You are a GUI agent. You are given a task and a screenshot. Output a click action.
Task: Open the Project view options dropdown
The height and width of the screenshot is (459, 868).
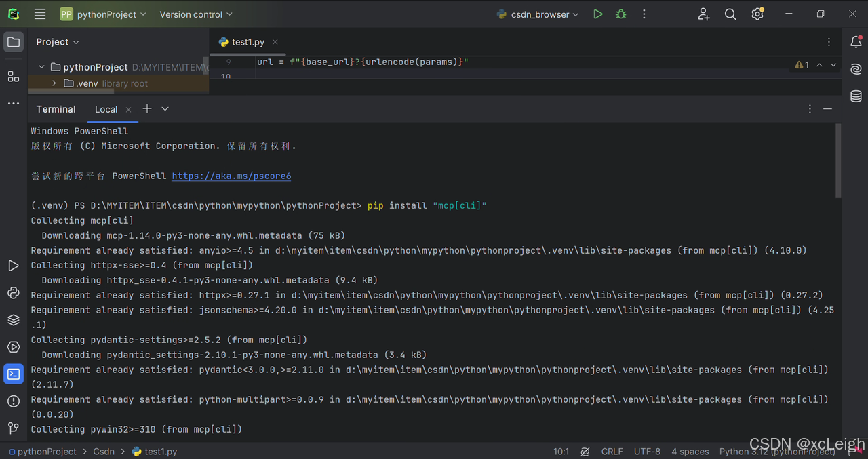click(58, 42)
